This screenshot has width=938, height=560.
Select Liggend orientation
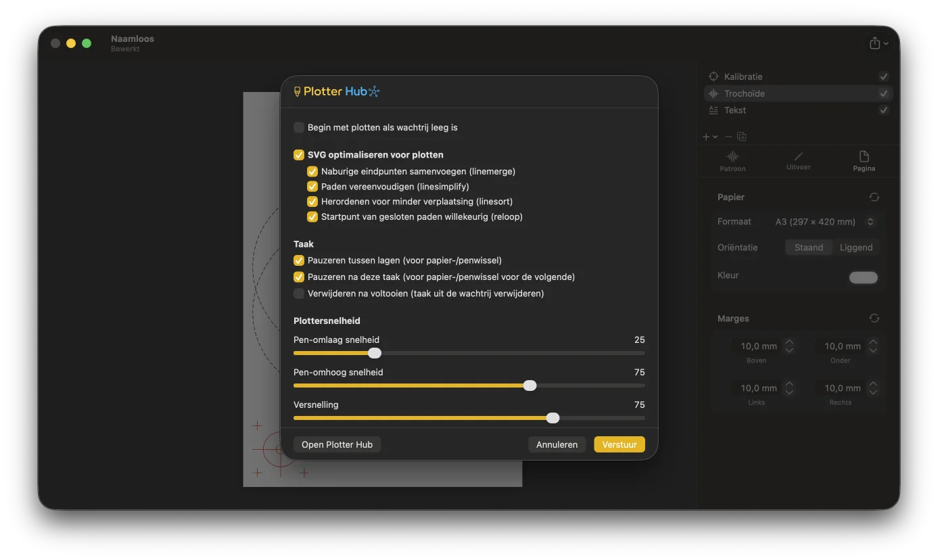click(856, 248)
